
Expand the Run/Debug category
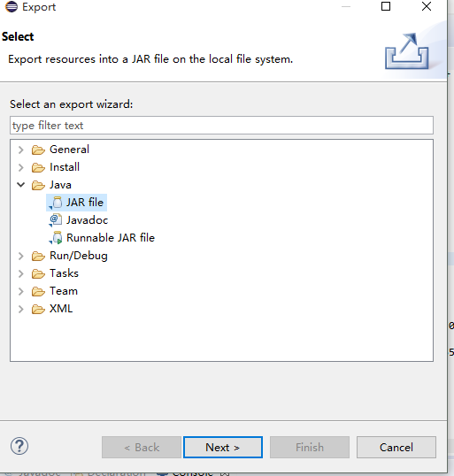click(20, 256)
